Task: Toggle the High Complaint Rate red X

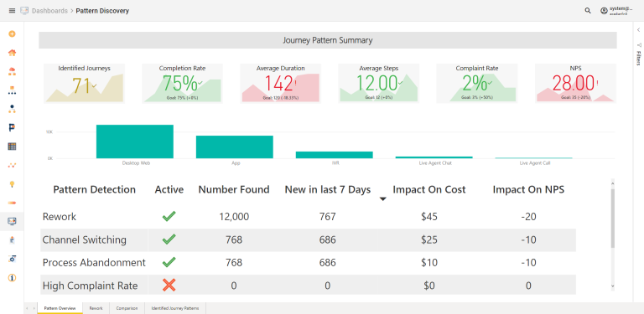Action: click(x=169, y=286)
